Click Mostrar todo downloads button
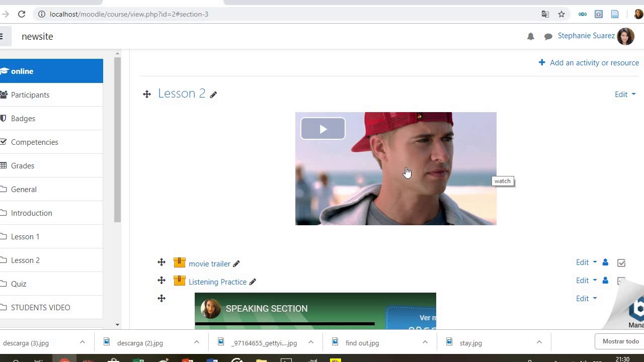This screenshot has height=362, width=644. [x=620, y=341]
